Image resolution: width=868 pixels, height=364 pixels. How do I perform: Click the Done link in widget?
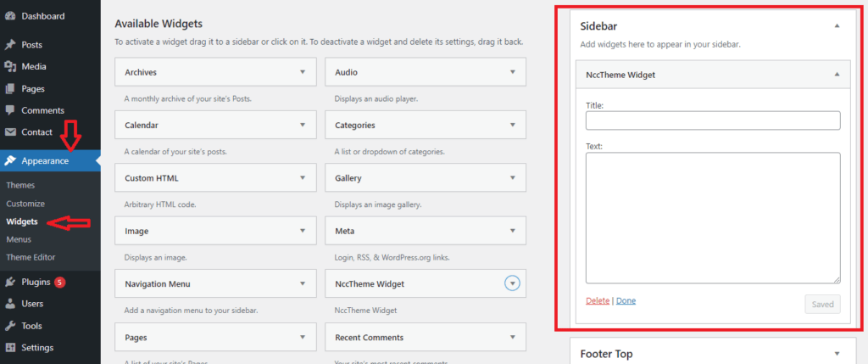[x=626, y=301]
